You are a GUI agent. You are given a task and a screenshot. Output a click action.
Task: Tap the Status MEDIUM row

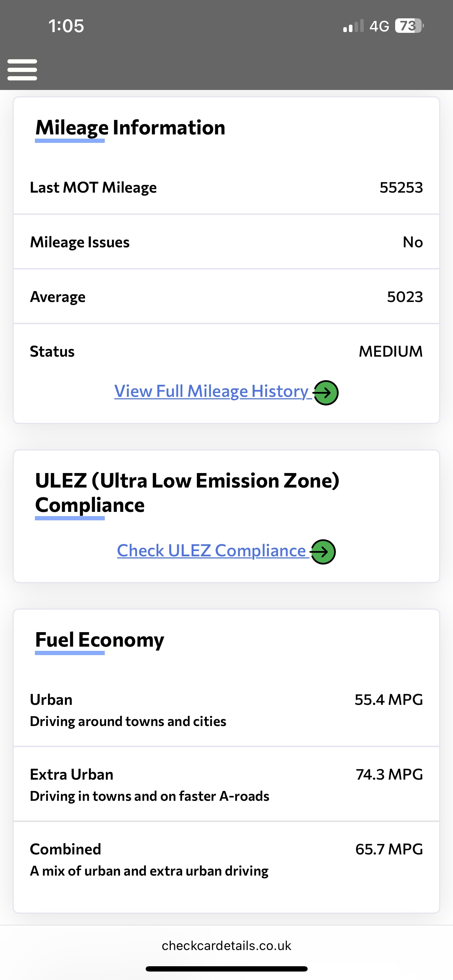226,351
